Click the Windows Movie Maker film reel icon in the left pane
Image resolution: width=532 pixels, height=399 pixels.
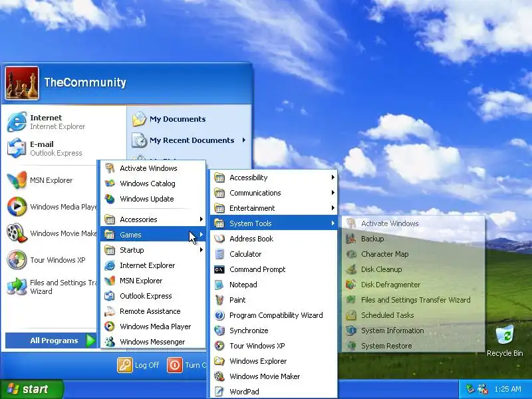coord(17,233)
